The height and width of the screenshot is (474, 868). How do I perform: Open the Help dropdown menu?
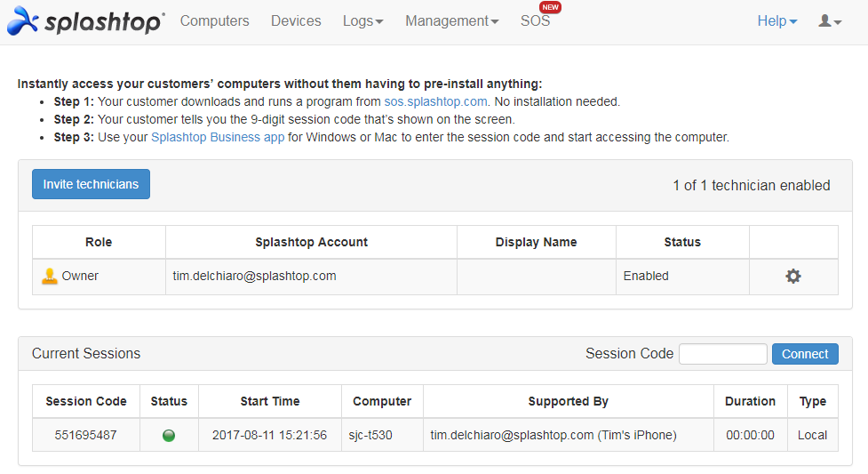(776, 21)
